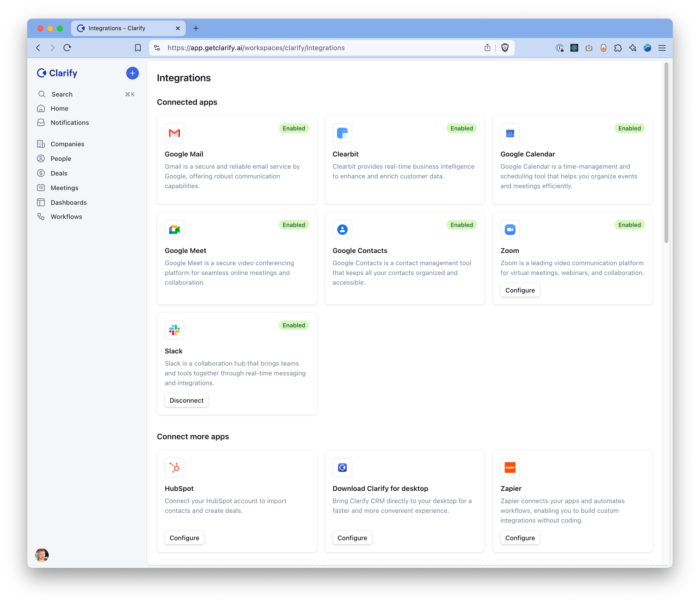Open the Google Mail integration icon
Image resolution: width=700 pixels, height=604 pixels.
point(174,133)
